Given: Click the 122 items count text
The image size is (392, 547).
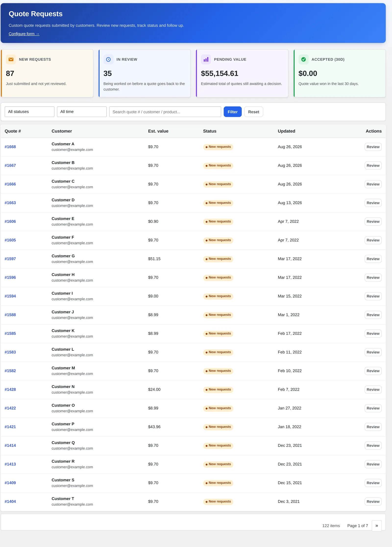Looking at the screenshot, I should click(331, 526).
